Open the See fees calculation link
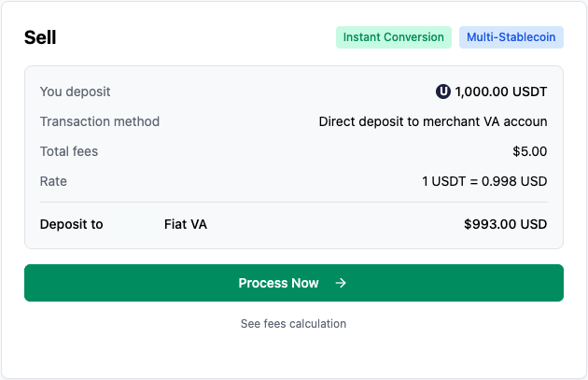 point(293,324)
